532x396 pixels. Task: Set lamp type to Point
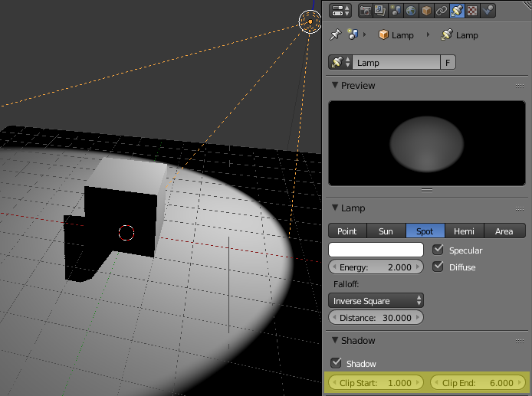(x=347, y=231)
